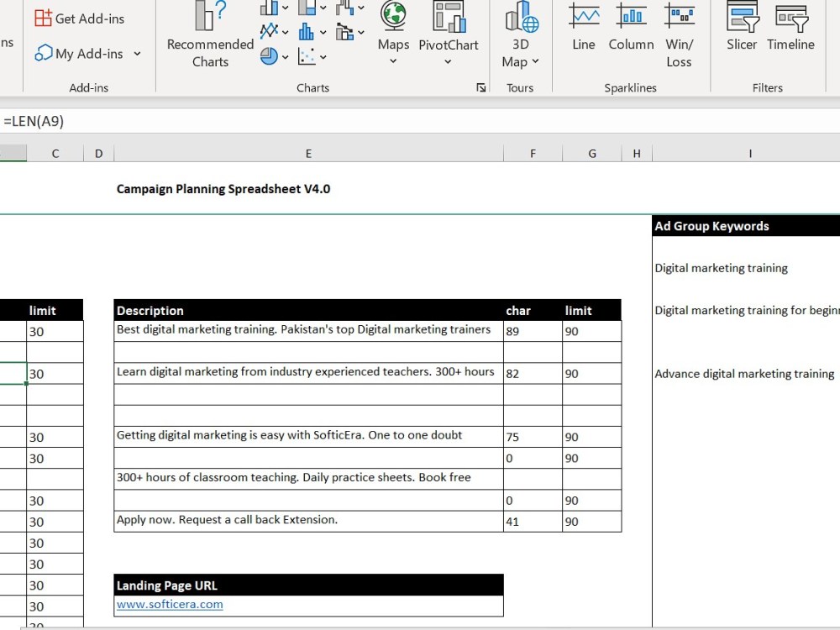Open Recommended Charts dialog
Image resolution: width=840 pixels, height=630 pixels.
pos(210,34)
